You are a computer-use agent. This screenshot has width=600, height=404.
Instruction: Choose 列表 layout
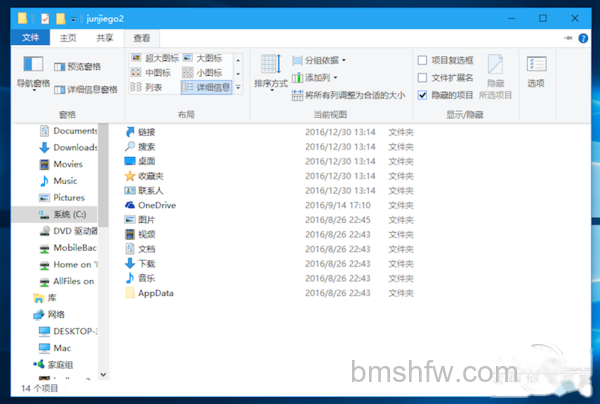click(147, 87)
